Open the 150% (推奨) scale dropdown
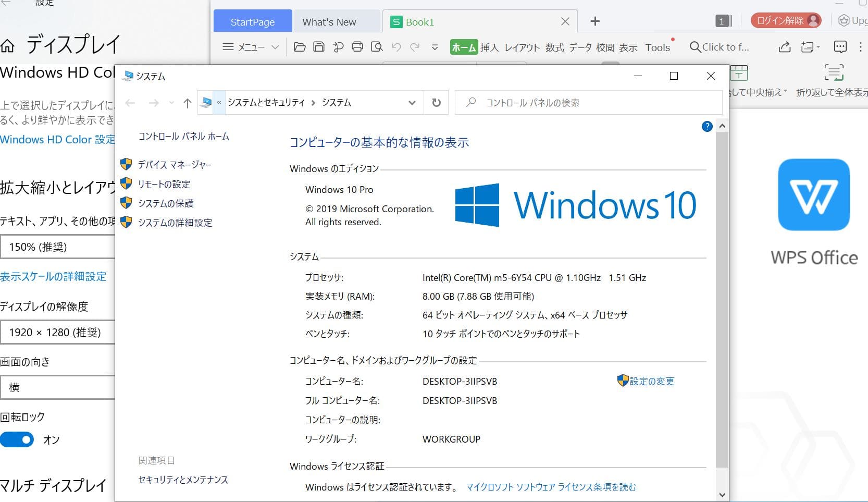Screen dimensions: 868x502 [x=57, y=247]
